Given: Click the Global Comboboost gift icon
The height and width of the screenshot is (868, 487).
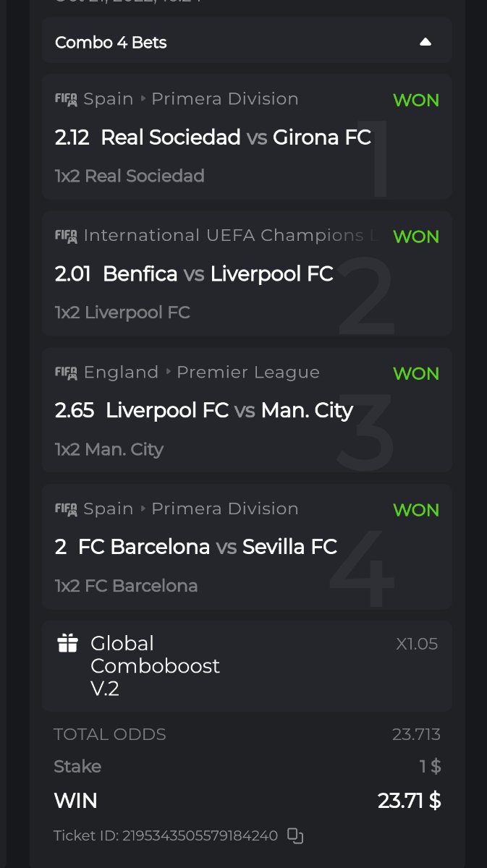Looking at the screenshot, I should (67, 643).
